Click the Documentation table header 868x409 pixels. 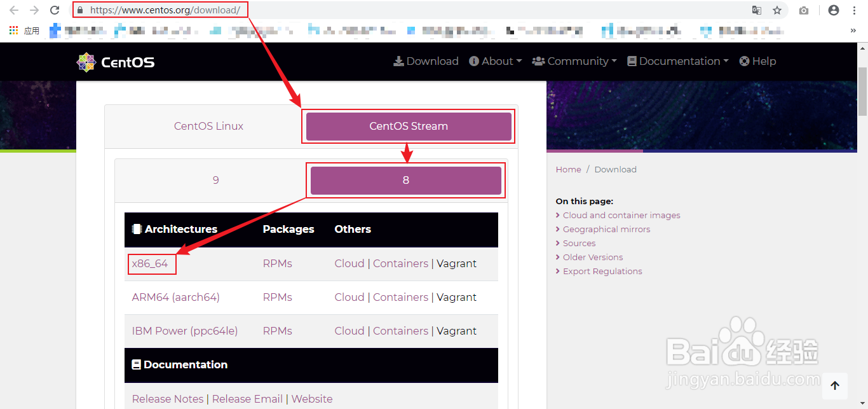pos(180,364)
